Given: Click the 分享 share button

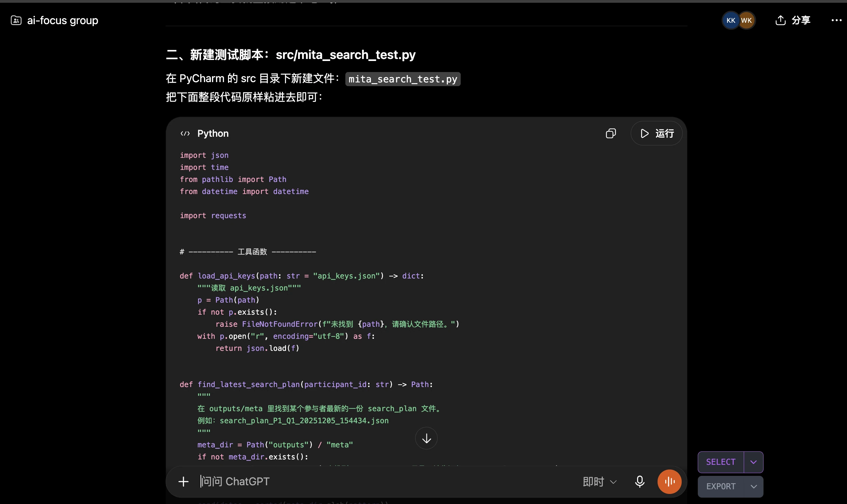Looking at the screenshot, I should (x=793, y=20).
